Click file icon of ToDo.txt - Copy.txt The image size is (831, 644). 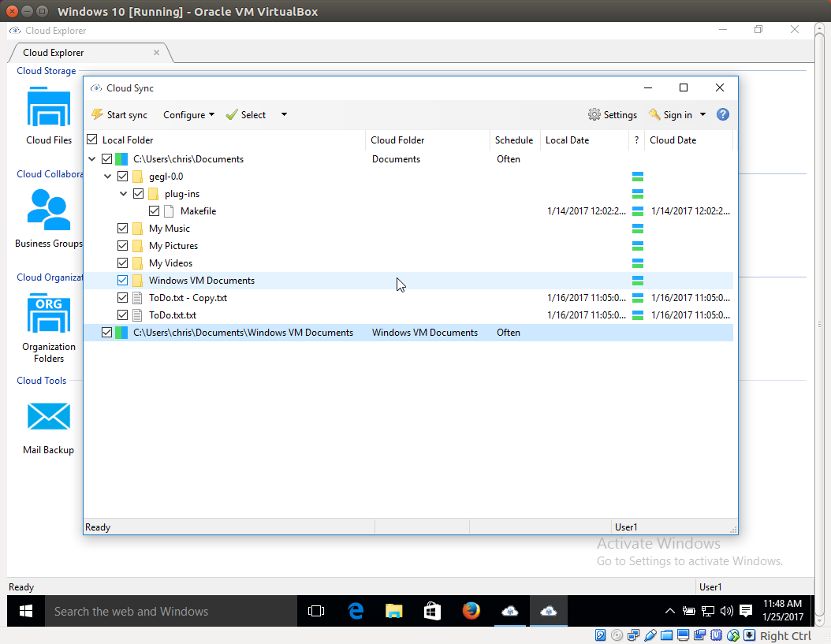coord(137,298)
